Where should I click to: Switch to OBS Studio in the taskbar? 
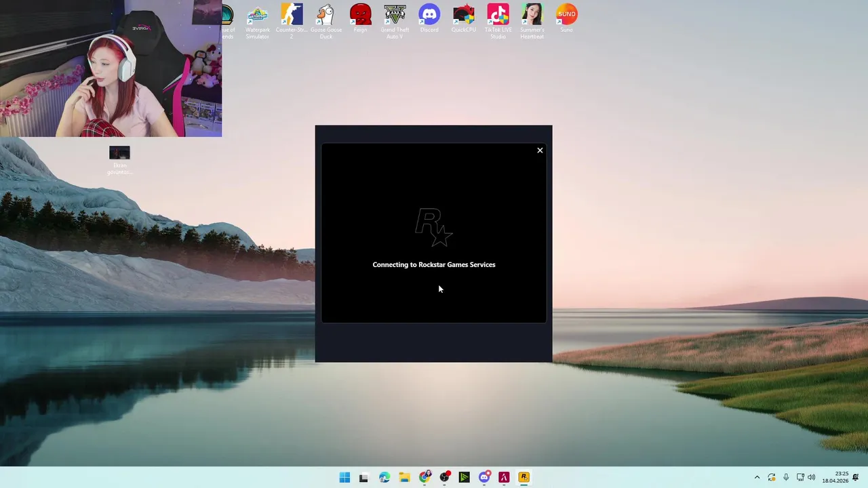444,477
